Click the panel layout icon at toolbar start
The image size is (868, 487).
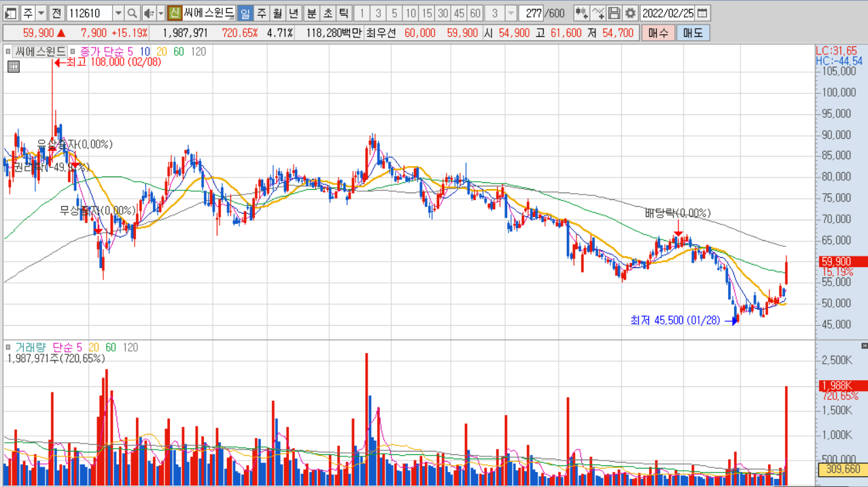(10, 13)
